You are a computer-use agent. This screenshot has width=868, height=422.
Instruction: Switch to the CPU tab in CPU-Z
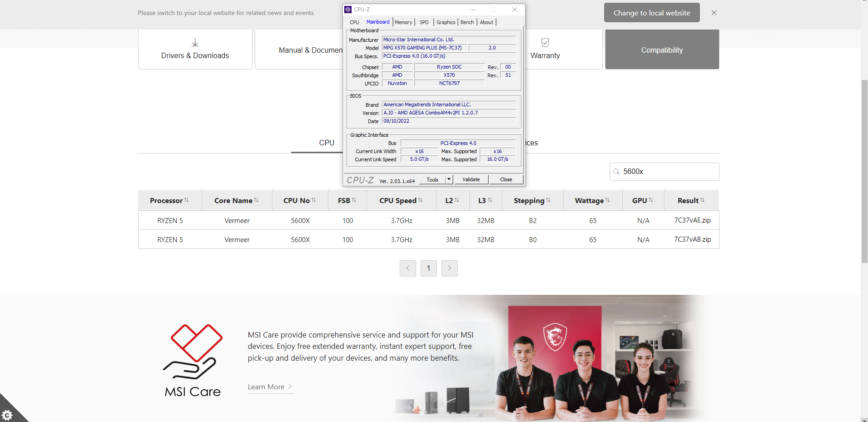coord(354,22)
